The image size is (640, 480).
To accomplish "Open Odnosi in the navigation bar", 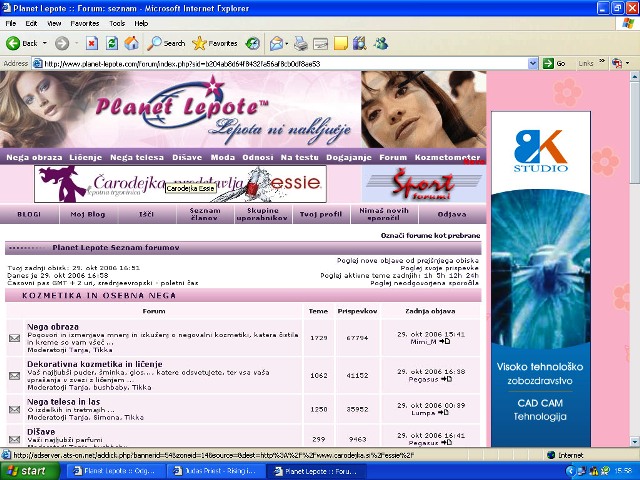I will click(x=258, y=157).
